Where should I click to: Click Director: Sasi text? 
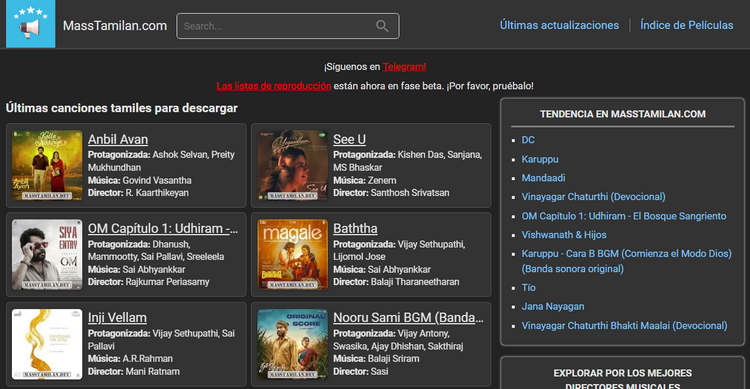[x=361, y=371]
